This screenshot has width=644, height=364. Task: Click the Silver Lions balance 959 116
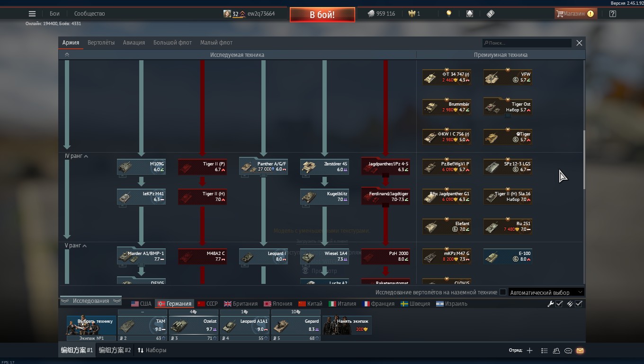coord(381,14)
